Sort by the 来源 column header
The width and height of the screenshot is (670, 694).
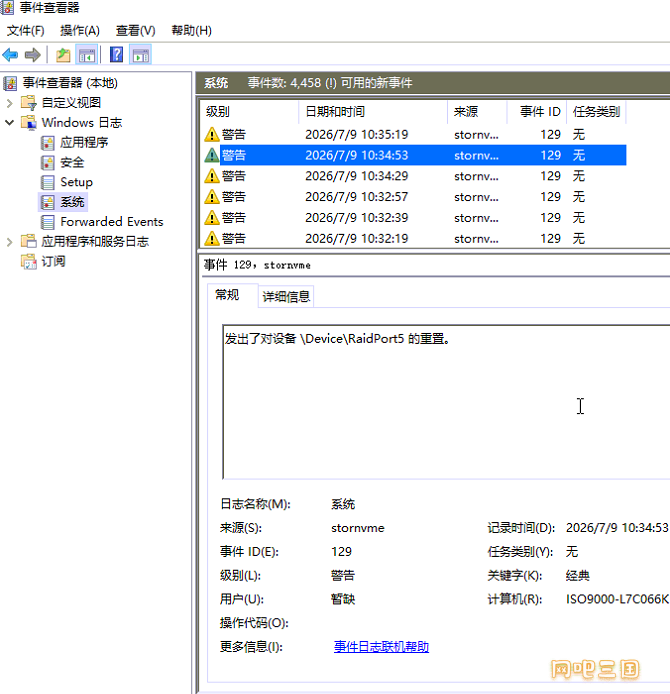[477, 112]
